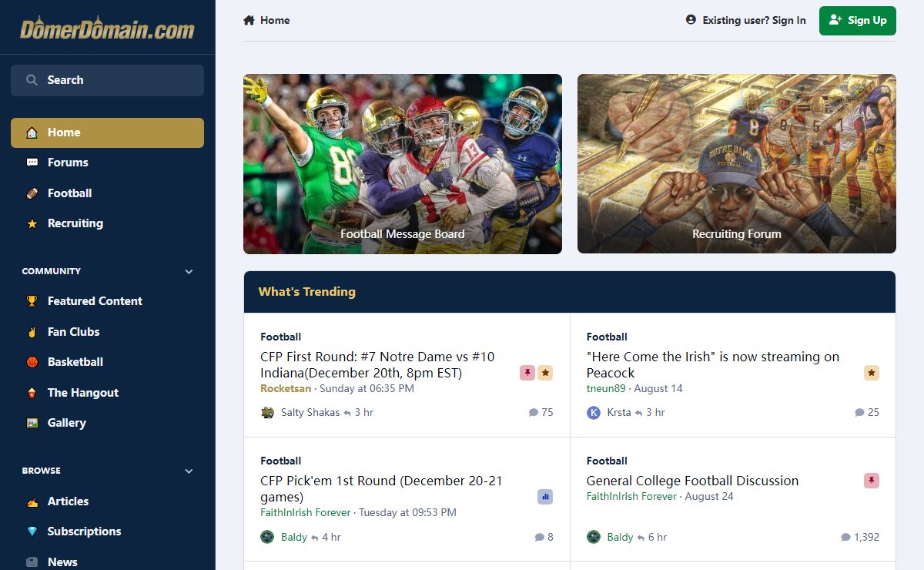Click the house icon beside Home sidebar item
This screenshot has width=924, height=570.
click(x=32, y=132)
